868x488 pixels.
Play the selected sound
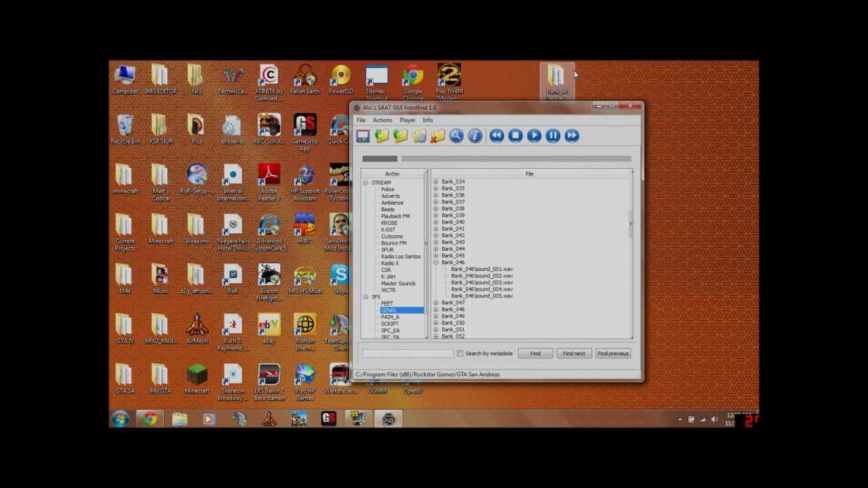pyautogui.click(x=534, y=136)
